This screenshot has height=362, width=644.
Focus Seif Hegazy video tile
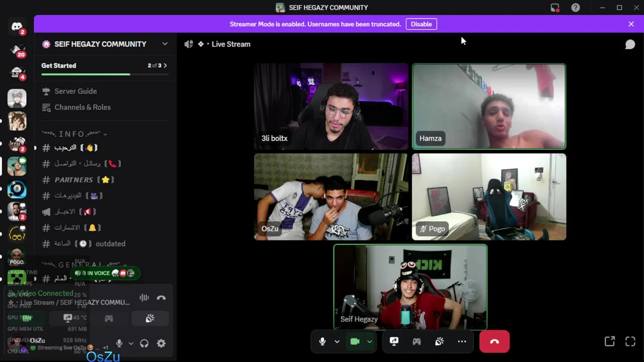410,287
